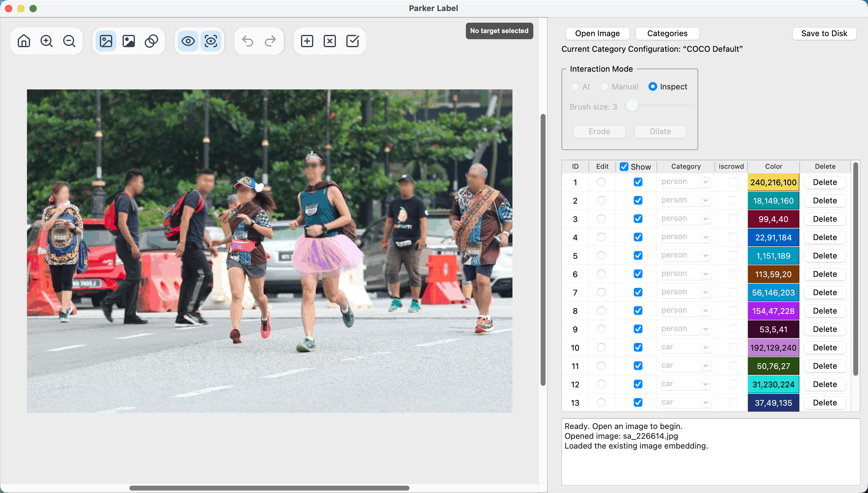Screen dimensions: 868x493
Task: Open category dropdown for annotation ID 4
Action: pyautogui.click(x=685, y=237)
